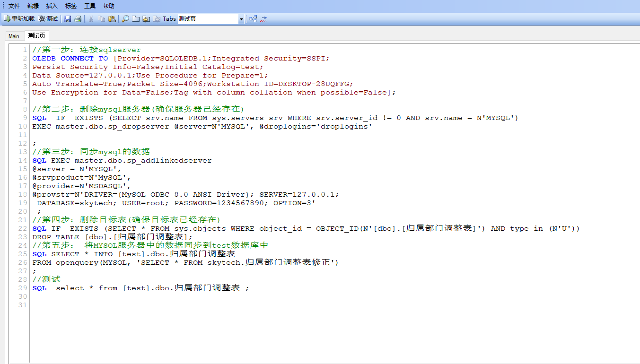
Task: Open the 工具 menu
Action: point(90,6)
